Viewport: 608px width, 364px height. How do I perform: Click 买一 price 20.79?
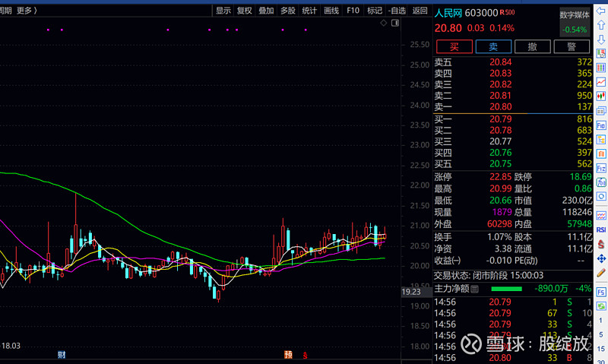[501, 119]
